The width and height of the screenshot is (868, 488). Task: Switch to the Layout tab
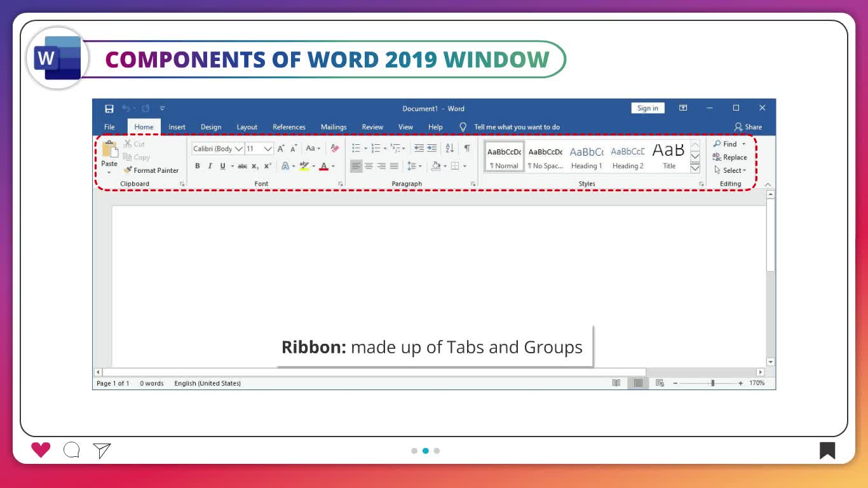247,127
